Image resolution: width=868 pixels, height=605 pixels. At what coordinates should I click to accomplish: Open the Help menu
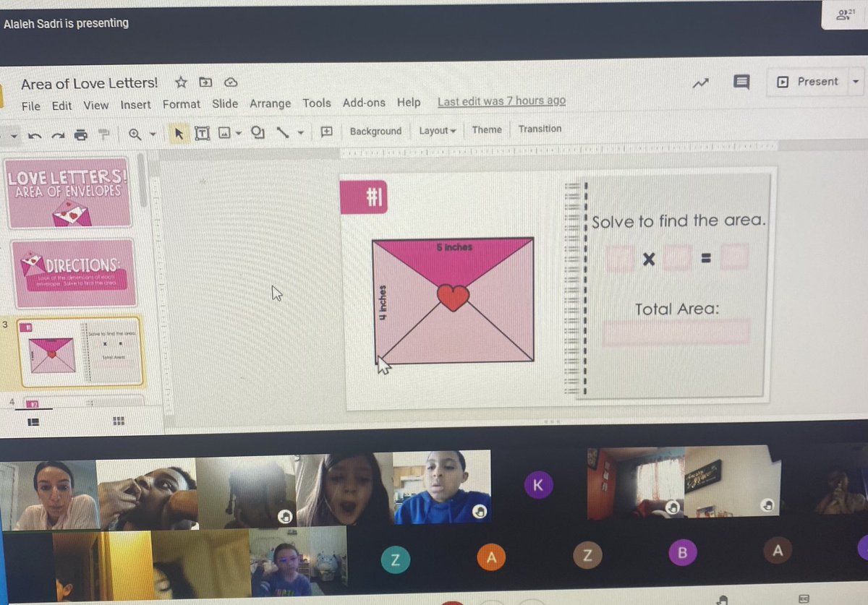point(409,103)
